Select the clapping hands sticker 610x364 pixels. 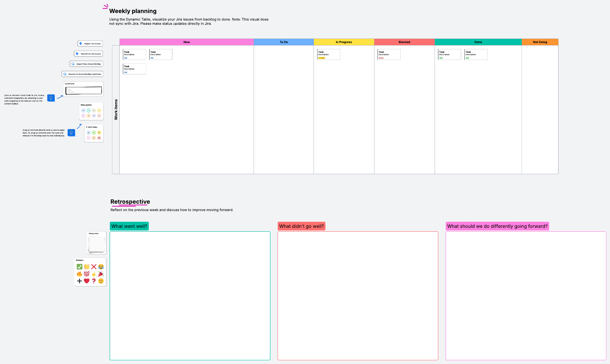click(87, 267)
